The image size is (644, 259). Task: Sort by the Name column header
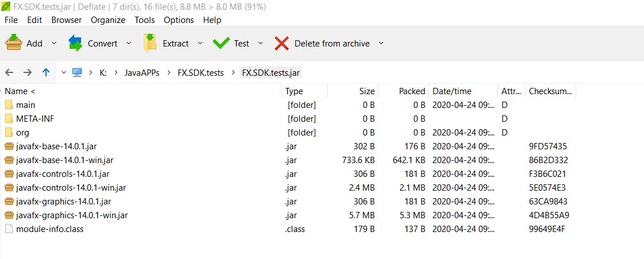[20, 91]
